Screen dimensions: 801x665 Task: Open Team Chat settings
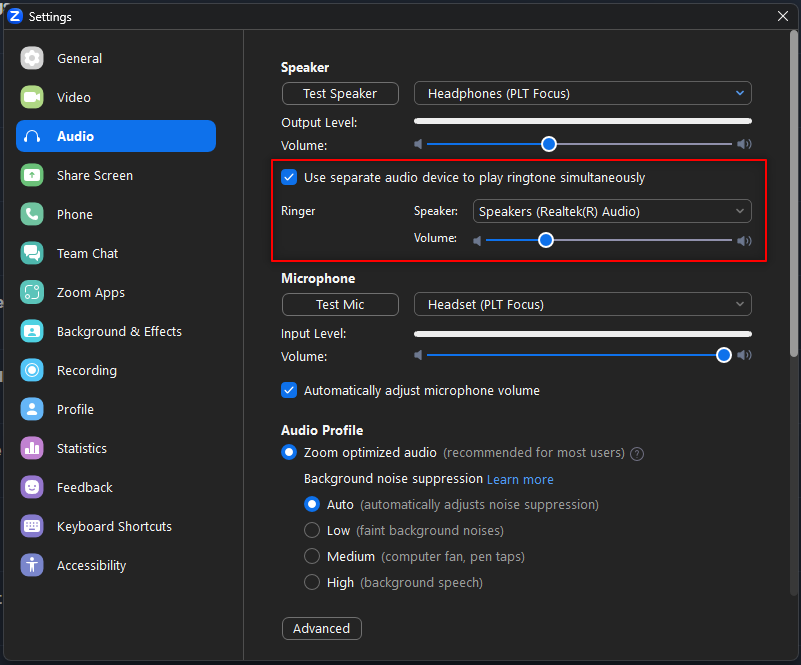(116, 253)
